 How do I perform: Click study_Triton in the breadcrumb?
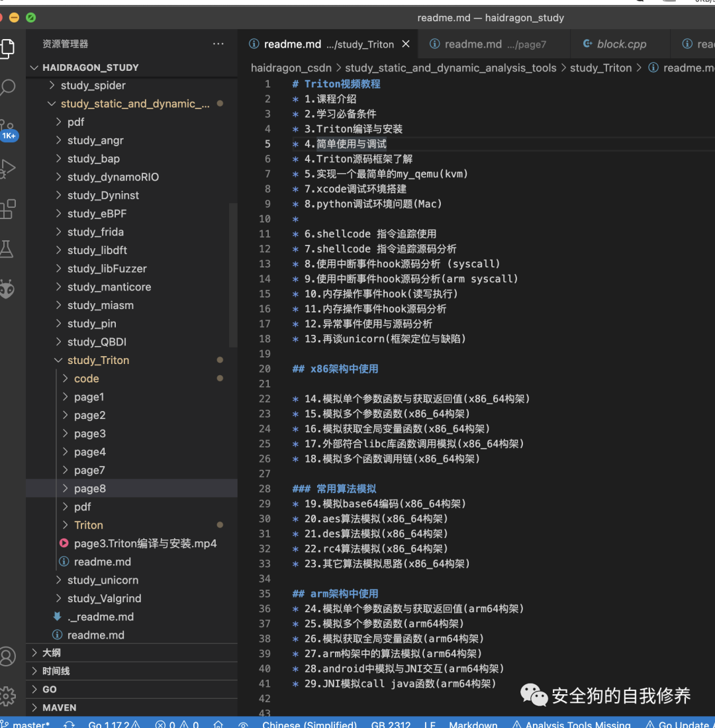coord(600,68)
